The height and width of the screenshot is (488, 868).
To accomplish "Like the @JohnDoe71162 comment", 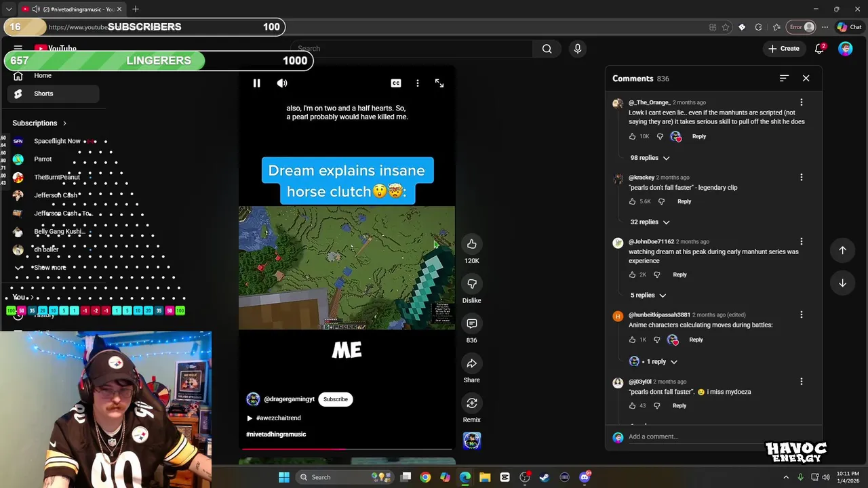I will (x=632, y=274).
